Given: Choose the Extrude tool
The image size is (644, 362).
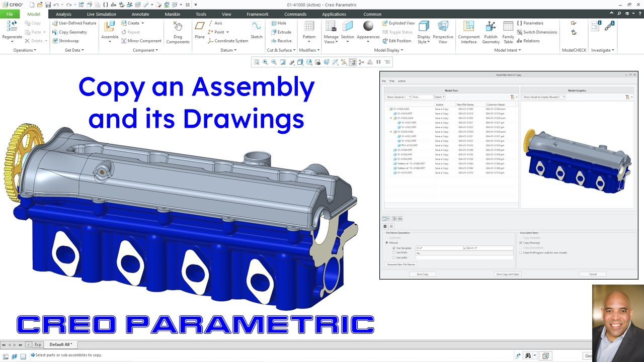Looking at the screenshot, I should (x=281, y=32).
